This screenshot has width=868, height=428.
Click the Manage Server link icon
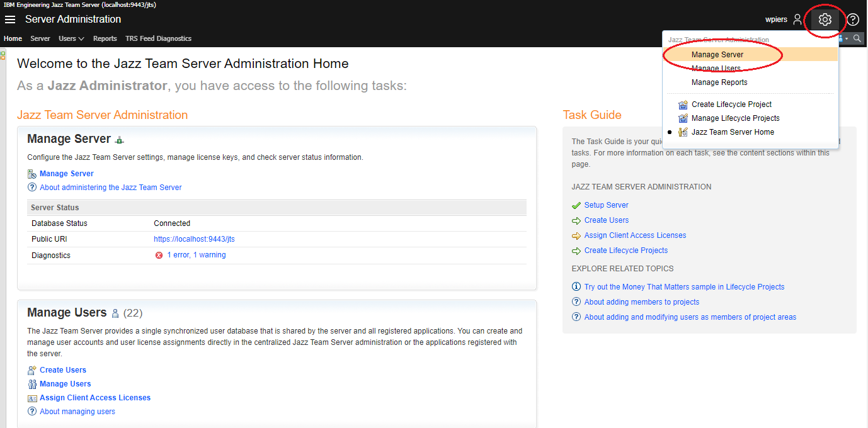[32, 174]
